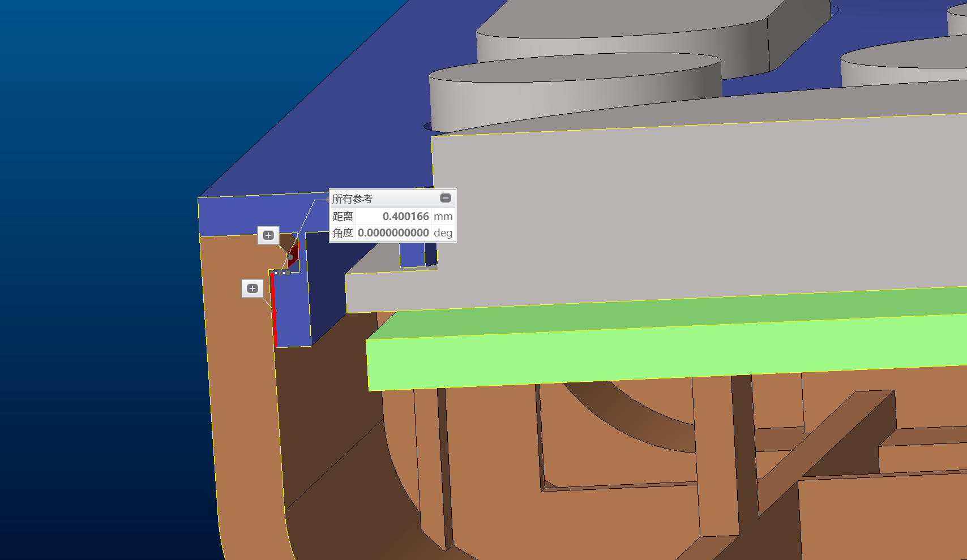Click the gray handle on the red edge
This screenshot has height=560, width=967.
tap(274, 311)
